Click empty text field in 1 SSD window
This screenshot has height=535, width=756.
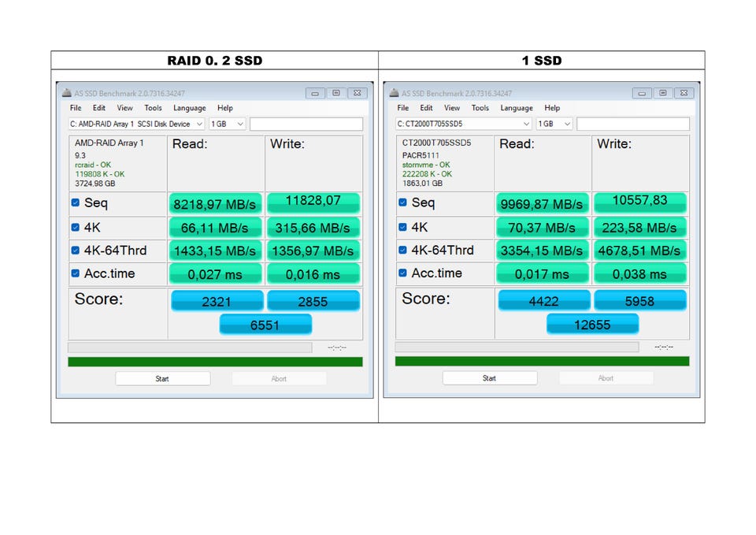(633, 124)
